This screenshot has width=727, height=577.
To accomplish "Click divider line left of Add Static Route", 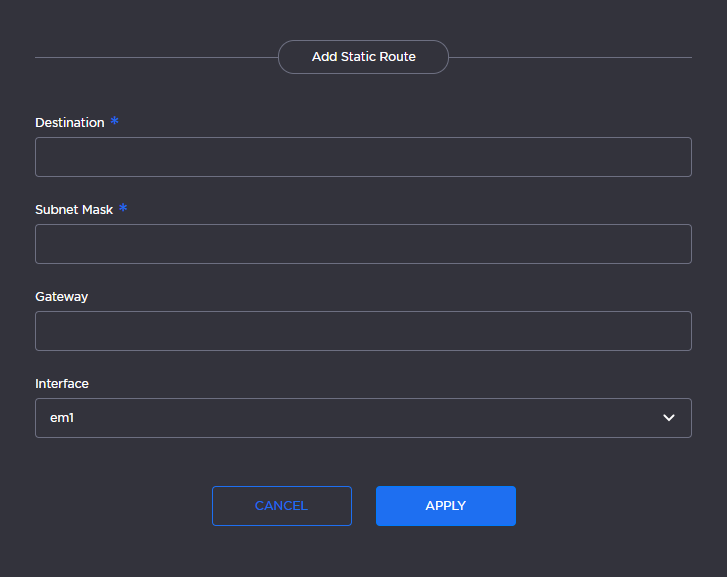I will pyautogui.click(x=155, y=58).
